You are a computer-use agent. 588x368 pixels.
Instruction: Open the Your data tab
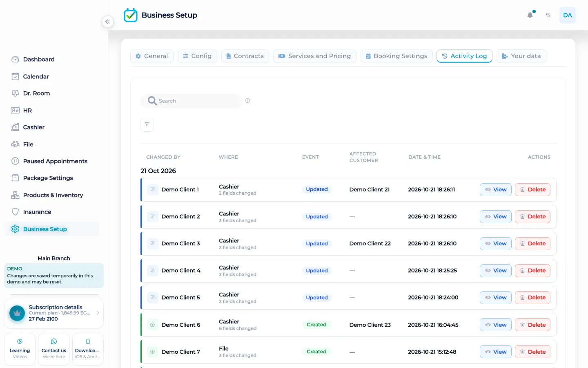pyautogui.click(x=521, y=56)
